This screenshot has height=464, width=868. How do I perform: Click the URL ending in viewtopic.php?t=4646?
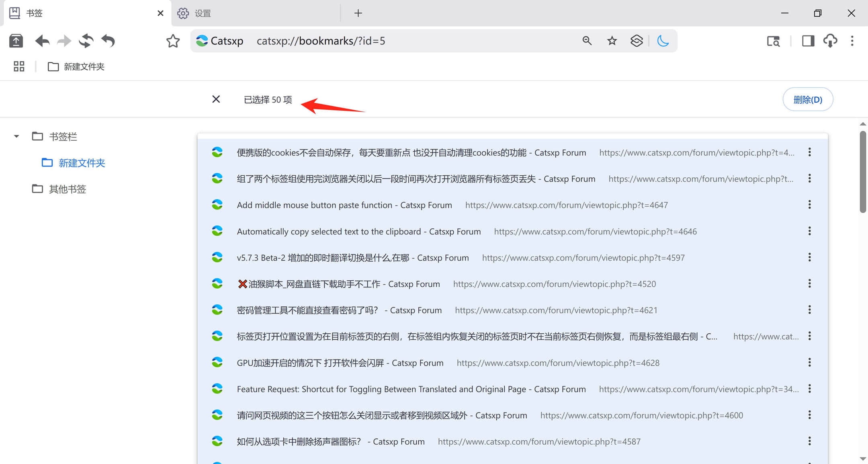click(x=595, y=232)
